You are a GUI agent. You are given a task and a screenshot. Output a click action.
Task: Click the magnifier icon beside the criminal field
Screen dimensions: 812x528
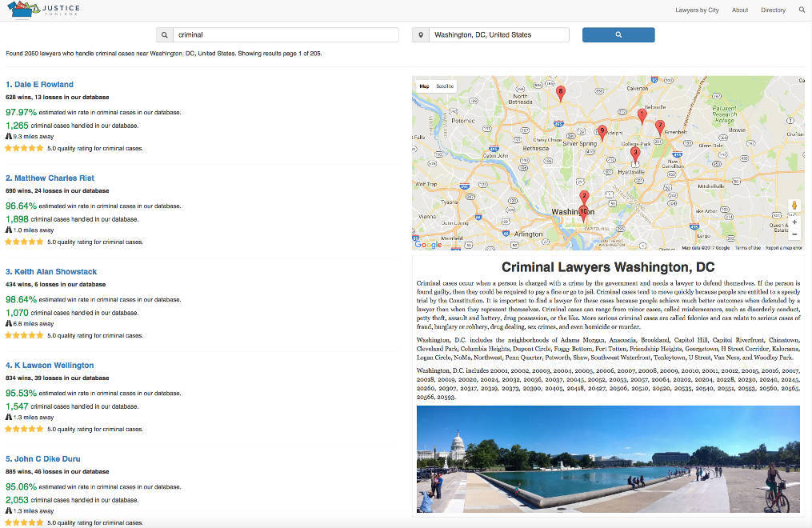point(165,34)
